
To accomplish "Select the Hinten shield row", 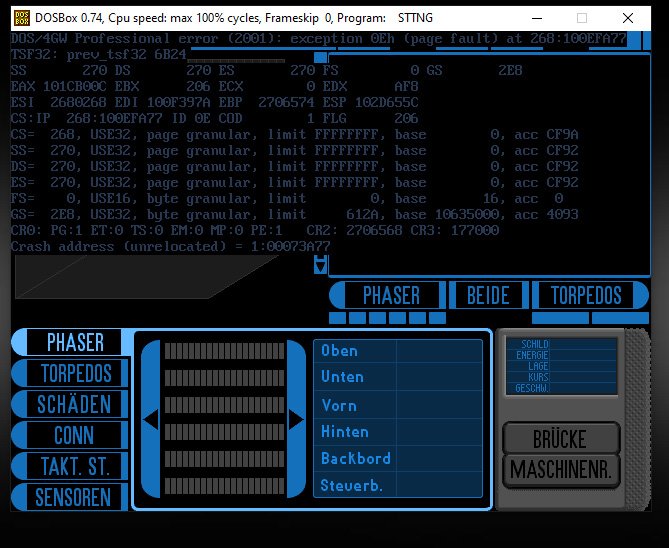I will coord(398,431).
